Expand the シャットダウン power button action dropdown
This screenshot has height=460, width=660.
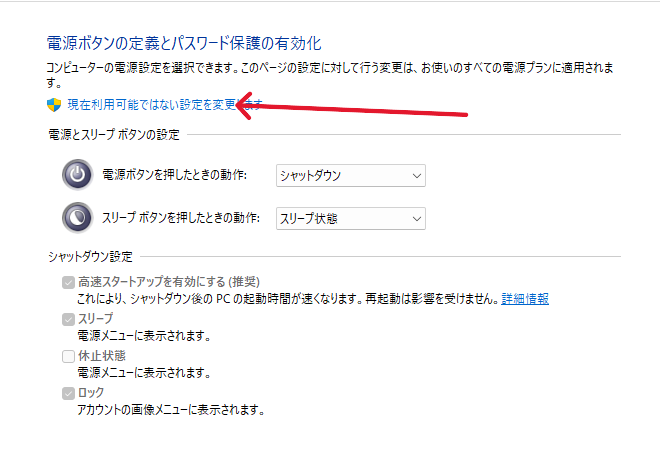pos(351,176)
